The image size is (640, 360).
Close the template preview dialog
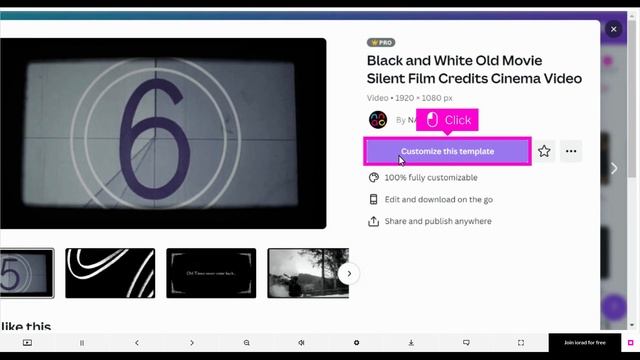tap(613, 29)
